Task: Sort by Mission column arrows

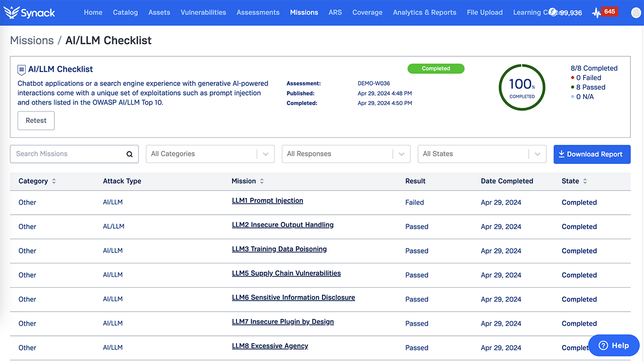Action: (x=262, y=181)
